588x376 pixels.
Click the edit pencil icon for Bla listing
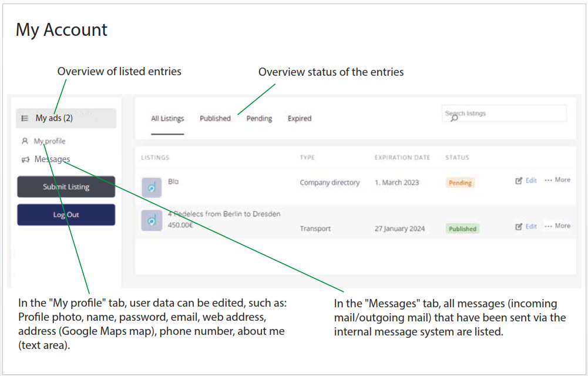519,181
